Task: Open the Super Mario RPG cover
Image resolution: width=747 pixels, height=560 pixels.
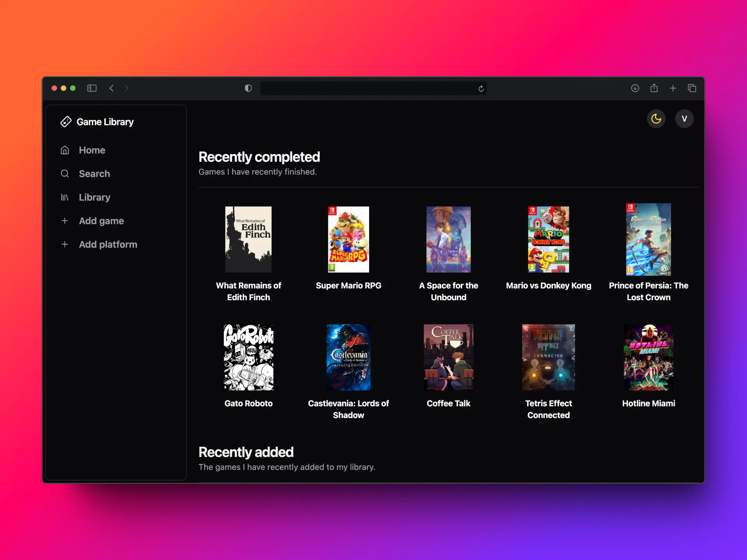Action: click(x=348, y=239)
